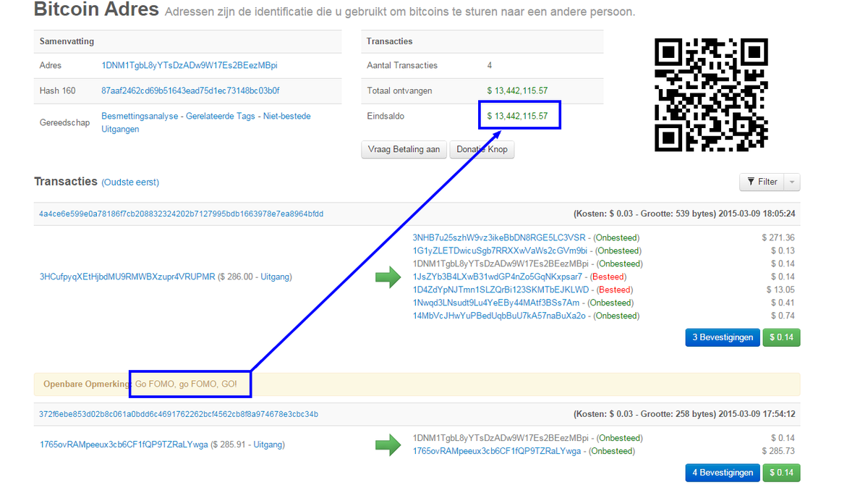The width and height of the screenshot is (868, 493).
Task: Click the green $ 0.14 button under second transaction
Action: tap(782, 473)
